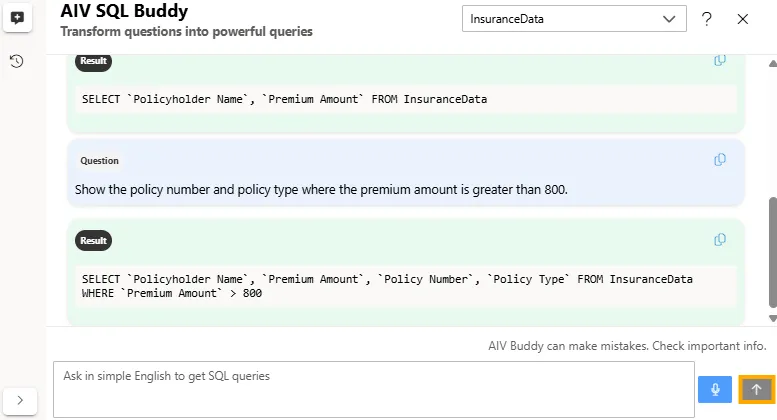This screenshot has height=420, width=777.
Task: Click the question text about policy number
Action: (321, 188)
